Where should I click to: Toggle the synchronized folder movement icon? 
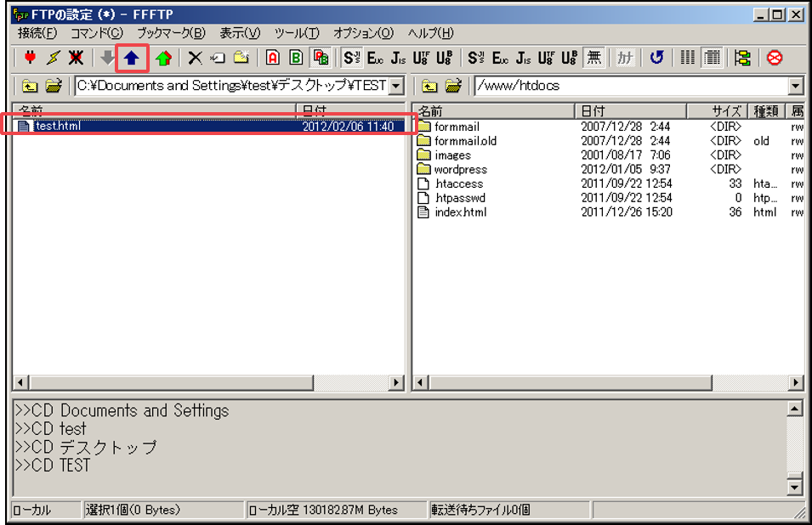742,58
